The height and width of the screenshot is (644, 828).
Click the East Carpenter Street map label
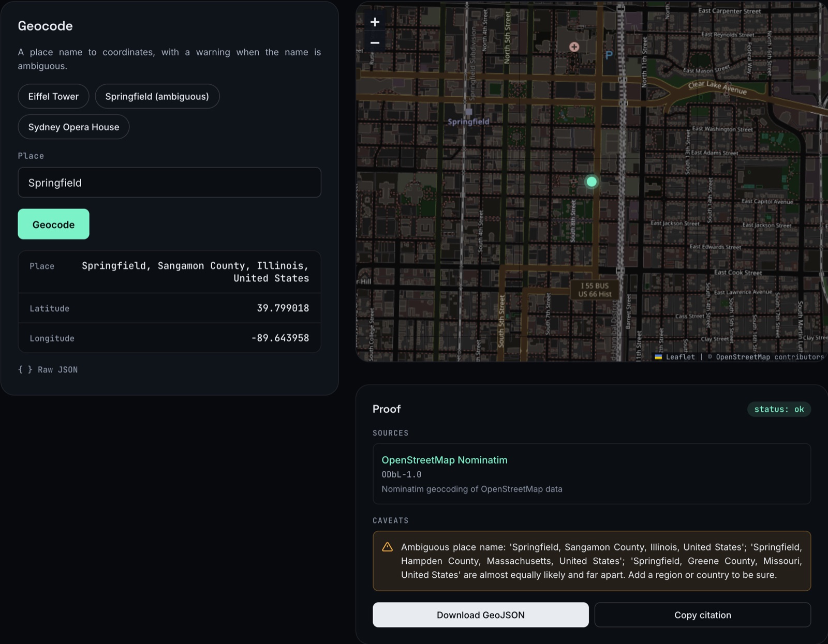[x=729, y=11]
